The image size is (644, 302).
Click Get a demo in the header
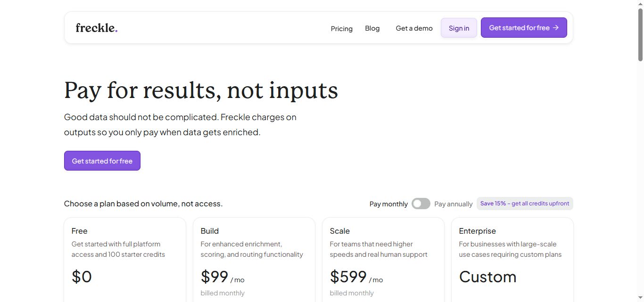[414, 28]
